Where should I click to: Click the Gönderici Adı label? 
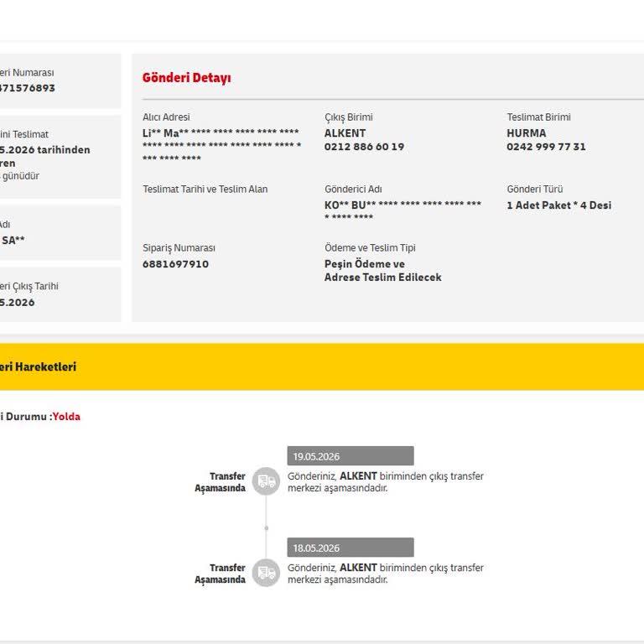click(x=353, y=189)
